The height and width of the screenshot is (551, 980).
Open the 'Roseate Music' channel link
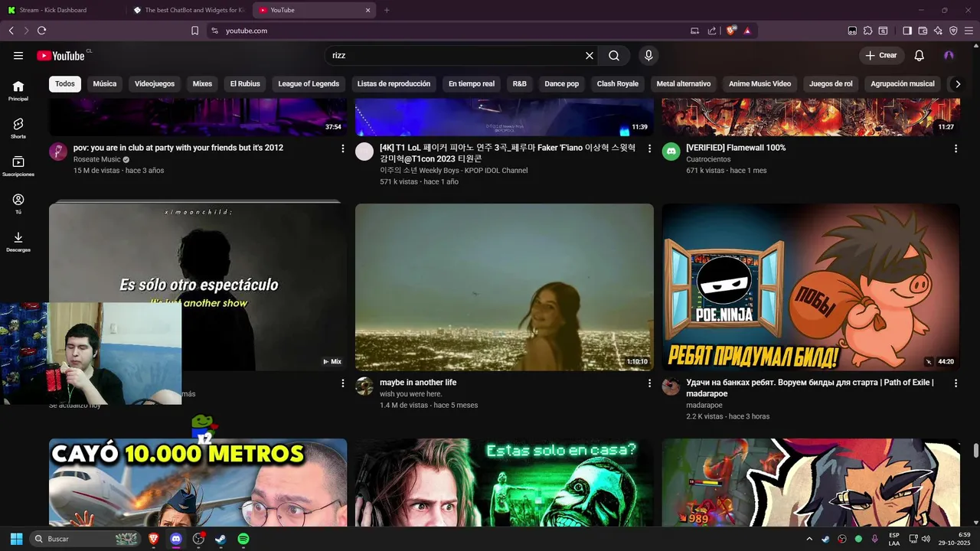click(x=97, y=159)
